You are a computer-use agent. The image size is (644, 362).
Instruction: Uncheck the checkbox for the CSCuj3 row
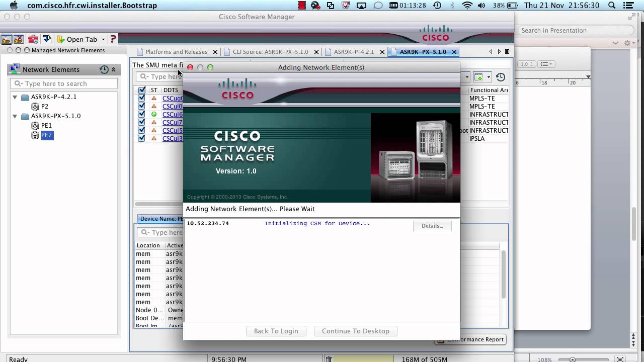141,138
